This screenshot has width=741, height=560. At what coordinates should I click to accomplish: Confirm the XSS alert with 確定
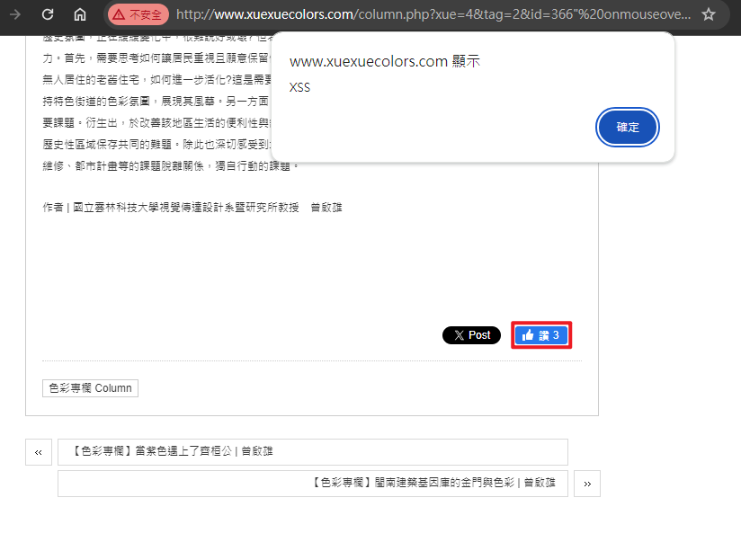[627, 127]
